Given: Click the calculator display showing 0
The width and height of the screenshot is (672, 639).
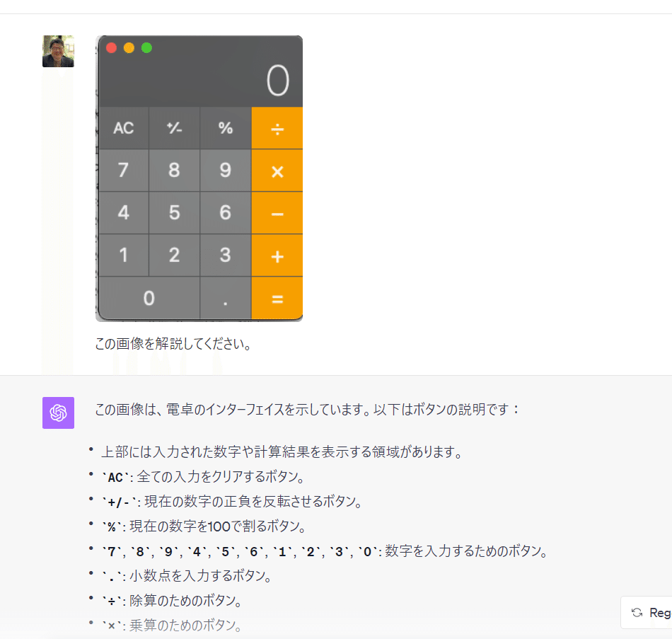Looking at the screenshot, I should point(201,81).
